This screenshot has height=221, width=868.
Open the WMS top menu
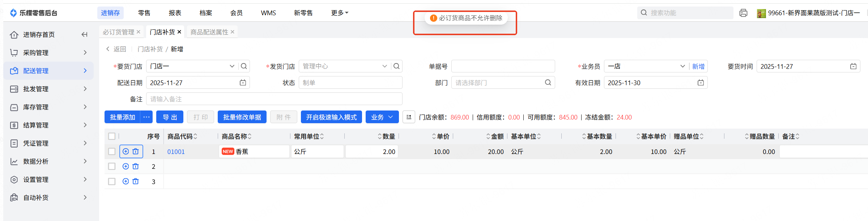point(268,13)
